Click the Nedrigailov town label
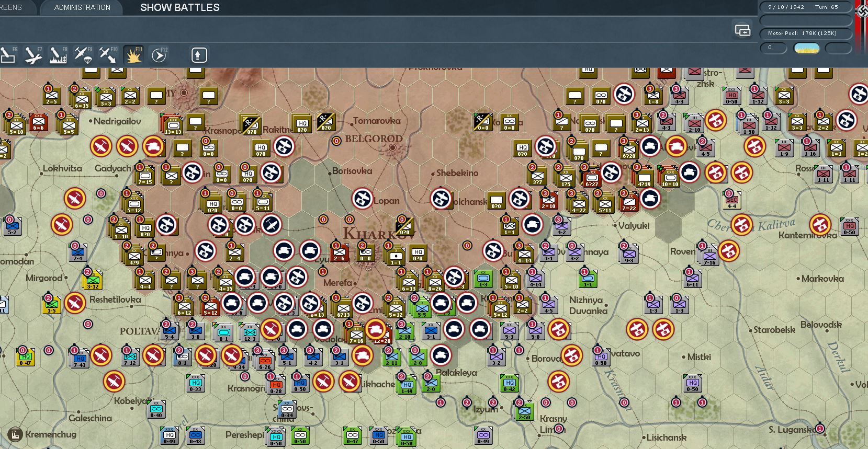The height and width of the screenshot is (449, 868). pos(117,121)
